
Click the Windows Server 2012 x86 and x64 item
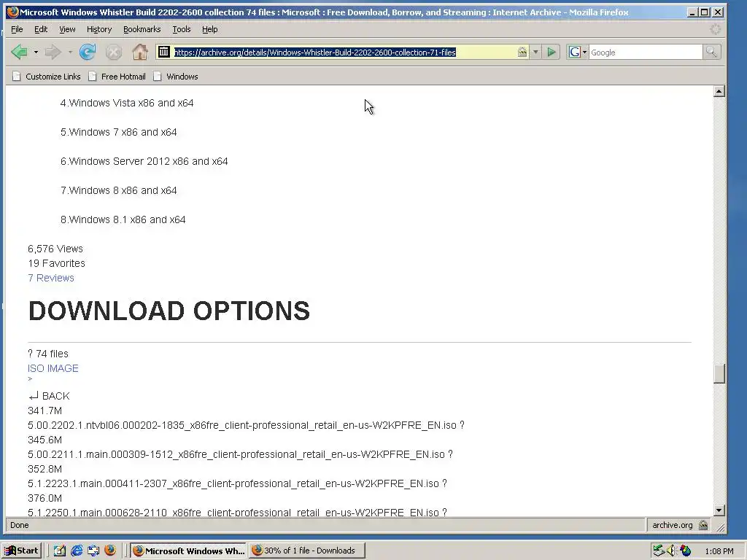144,161
